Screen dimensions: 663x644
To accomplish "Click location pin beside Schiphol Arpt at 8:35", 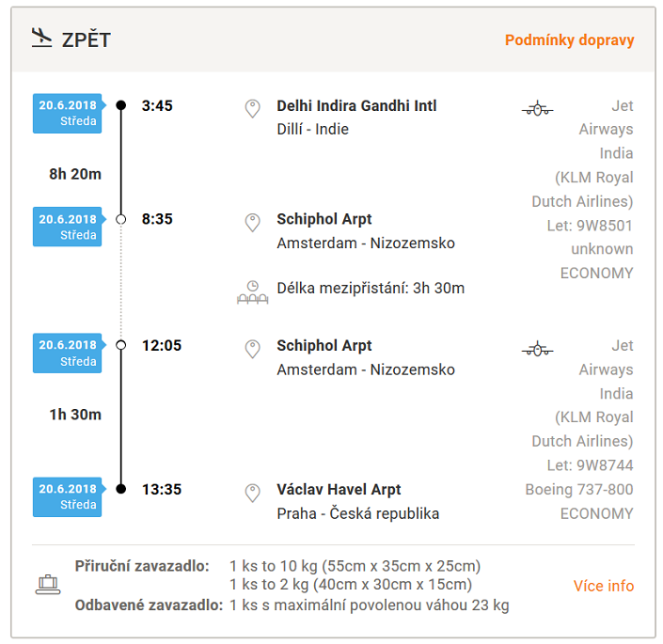I will tap(252, 223).
